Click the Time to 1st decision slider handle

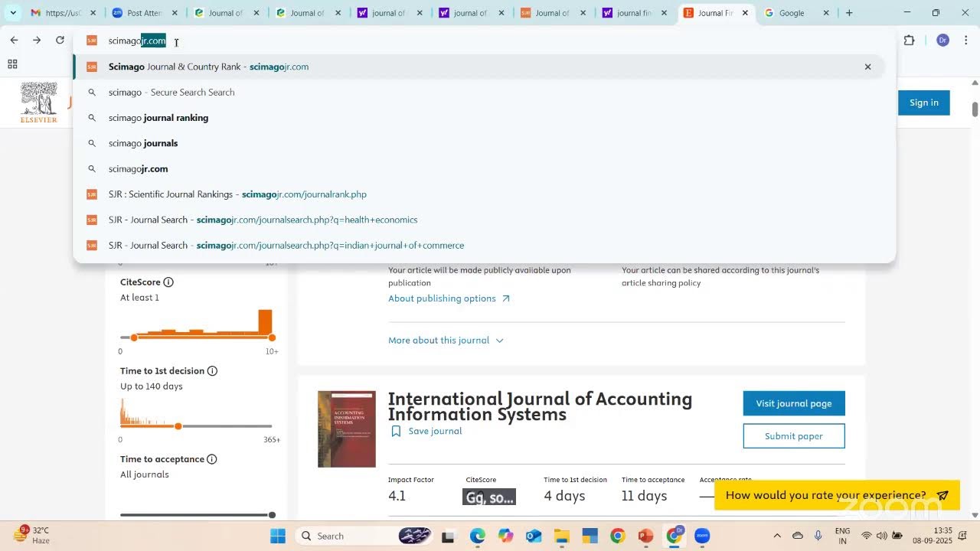178,426
